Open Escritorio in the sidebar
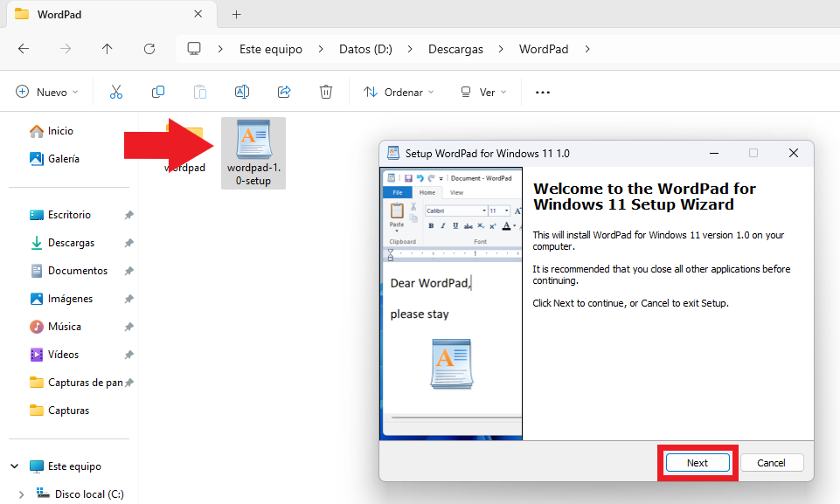 69,215
